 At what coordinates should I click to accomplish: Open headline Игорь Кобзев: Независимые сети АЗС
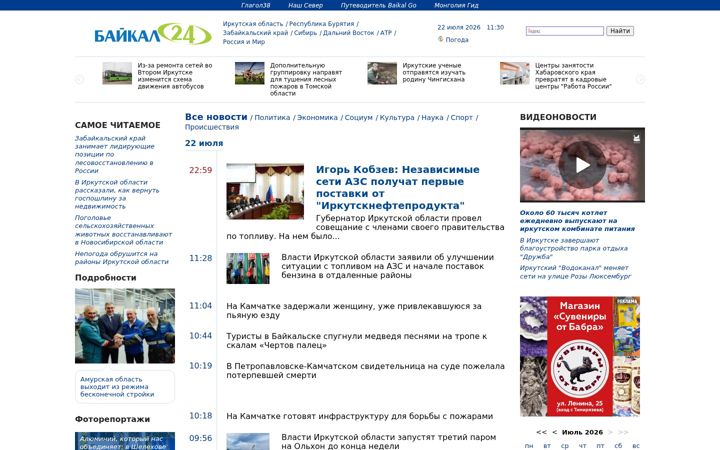397,187
